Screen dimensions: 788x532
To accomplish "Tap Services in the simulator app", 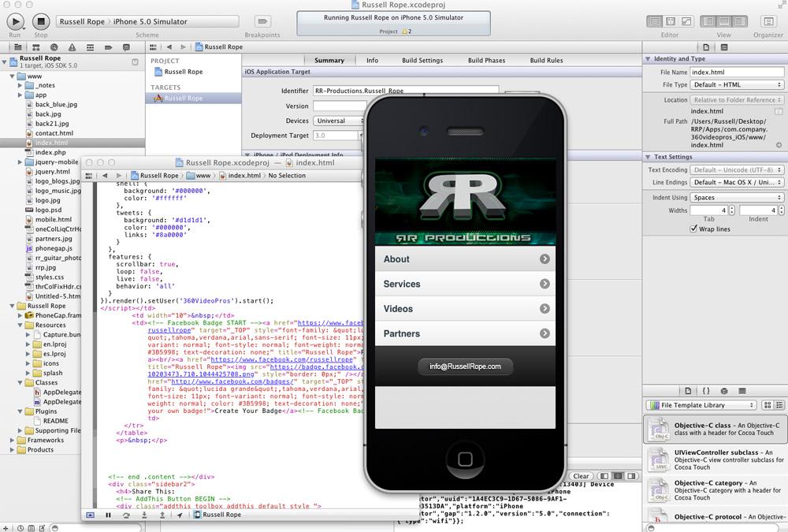I will click(465, 284).
